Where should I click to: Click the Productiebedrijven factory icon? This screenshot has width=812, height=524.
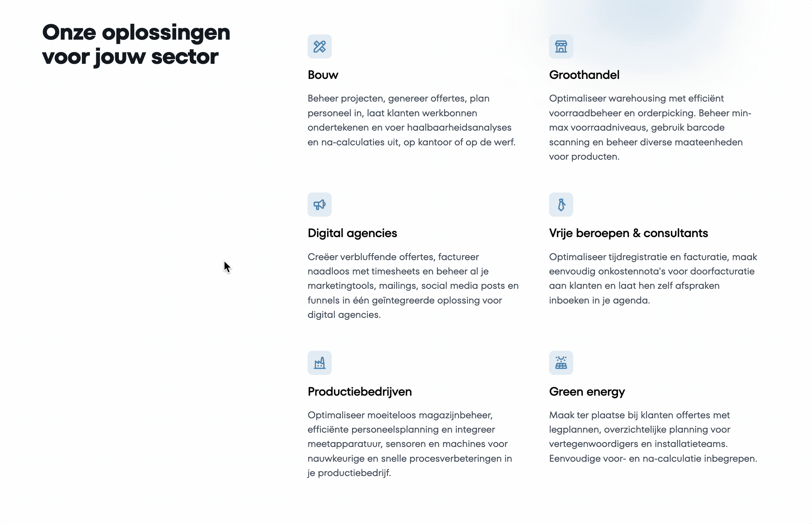coord(320,363)
